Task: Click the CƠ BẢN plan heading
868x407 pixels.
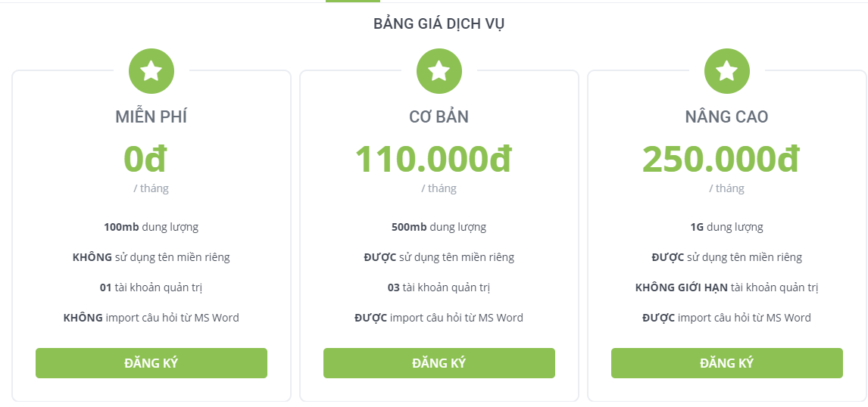Action: 439,117
